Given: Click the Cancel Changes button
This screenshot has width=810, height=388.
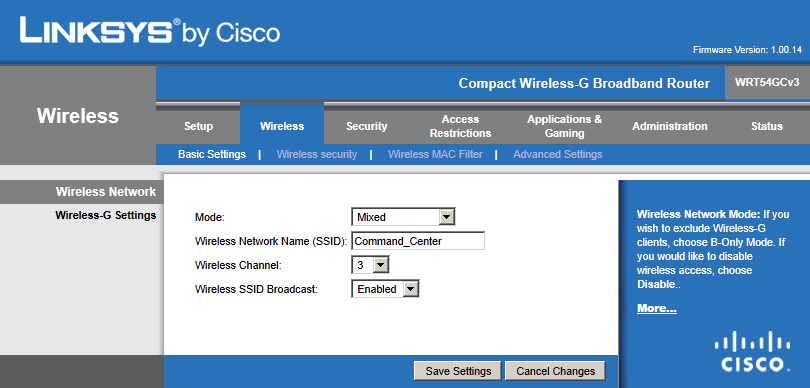Looking at the screenshot, I should pos(555,371).
